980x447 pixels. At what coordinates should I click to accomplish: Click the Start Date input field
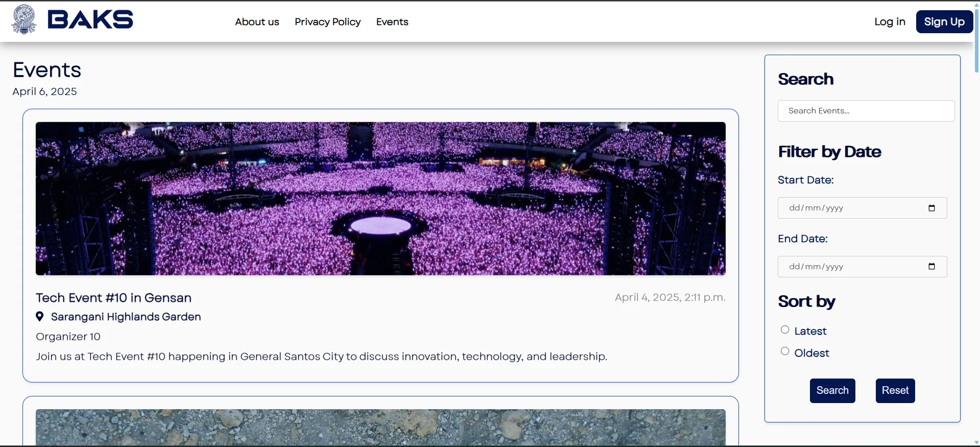click(x=862, y=208)
